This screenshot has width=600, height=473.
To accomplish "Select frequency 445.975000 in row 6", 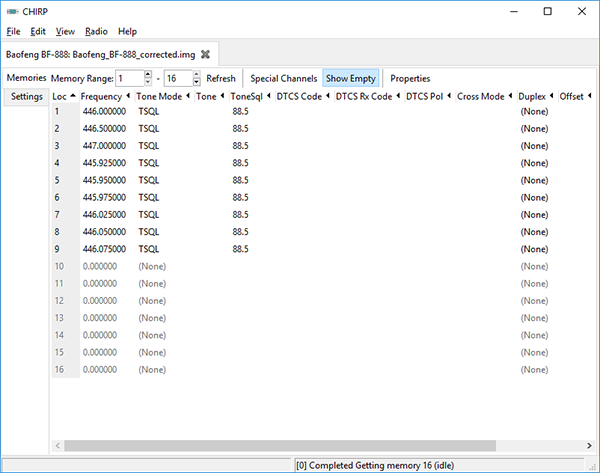I will [104, 197].
